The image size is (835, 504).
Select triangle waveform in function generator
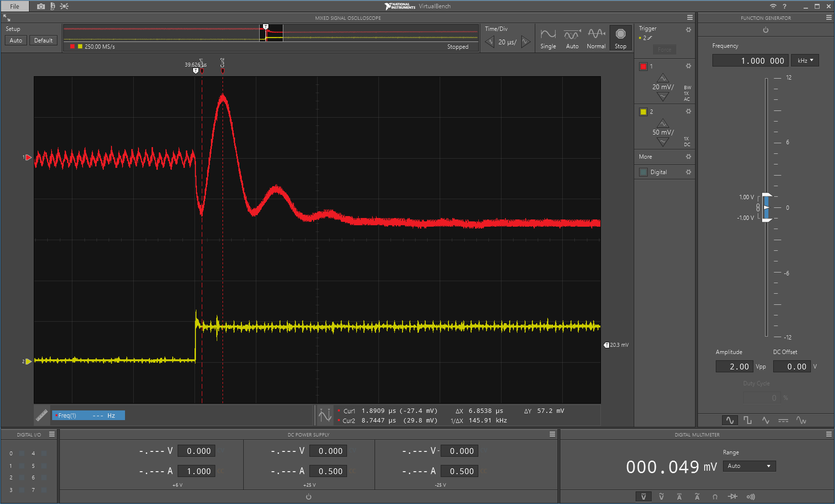pyautogui.click(x=765, y=420)
